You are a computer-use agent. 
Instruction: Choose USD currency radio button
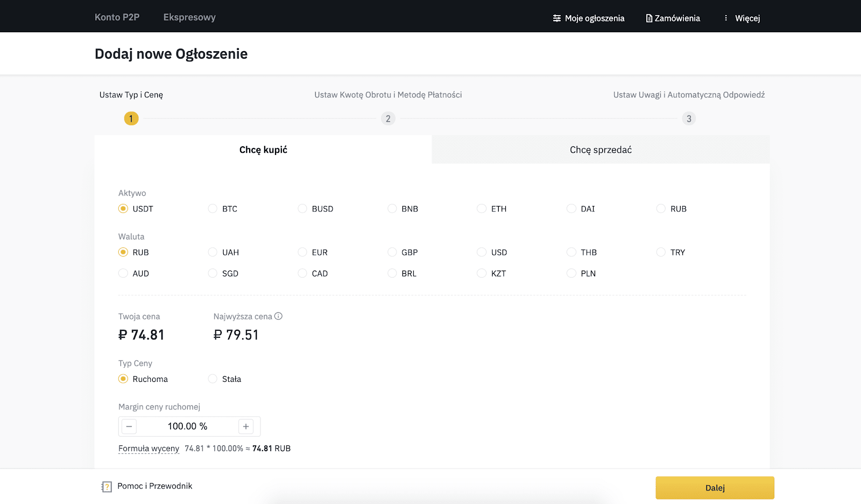(x=482, y=252)
